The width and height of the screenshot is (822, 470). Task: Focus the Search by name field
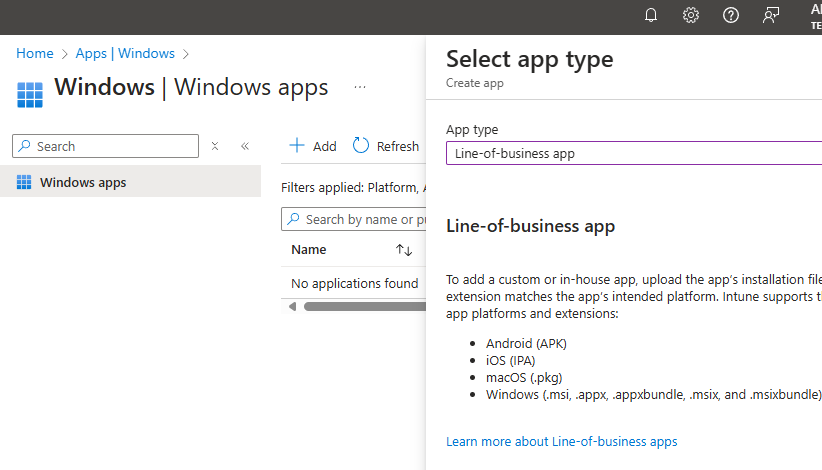354,219
